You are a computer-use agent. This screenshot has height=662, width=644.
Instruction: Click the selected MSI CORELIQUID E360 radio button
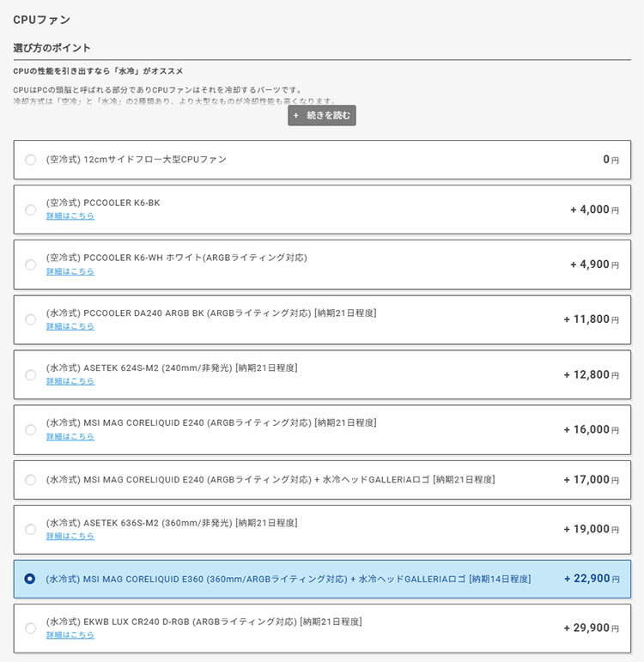pyautogui.click(x=31, y=579)
